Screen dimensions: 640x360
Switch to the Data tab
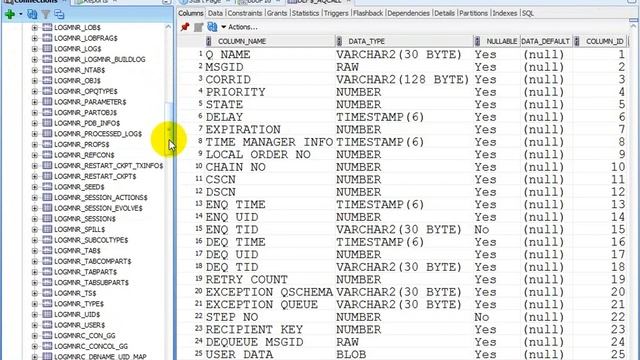[x=215, y=13]
